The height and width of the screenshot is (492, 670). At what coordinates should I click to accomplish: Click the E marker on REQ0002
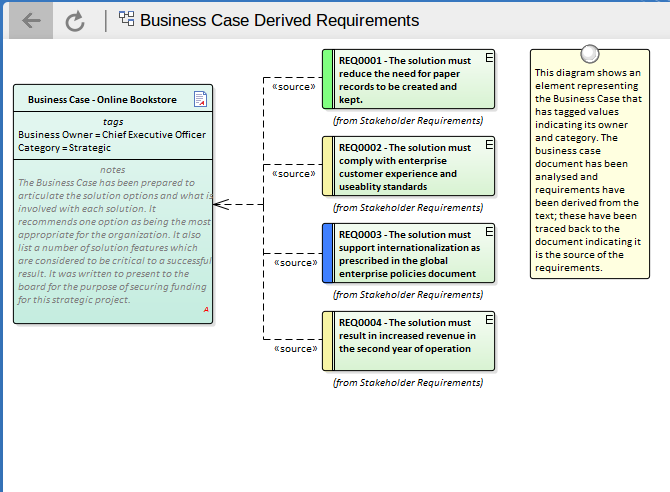(x=489, y=147)
